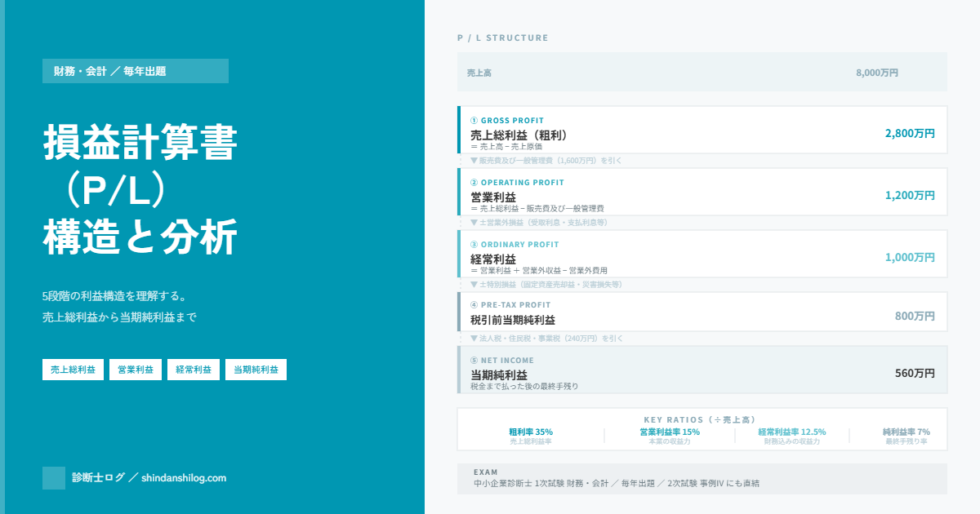
Task: Click the 診断士ログ square logo icon
Action: [x=53, y=478]
